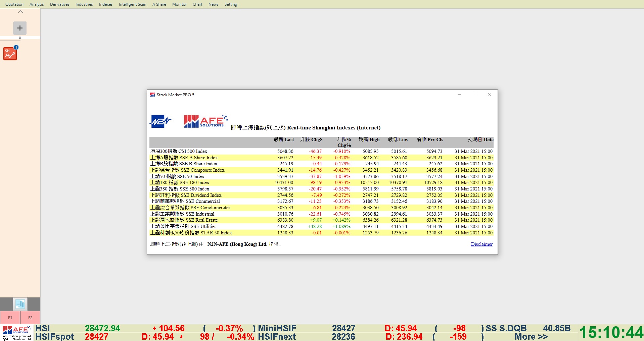644x341 pixels.
Task: Click the SSE A Share Index row name
Action: point(184,158)
